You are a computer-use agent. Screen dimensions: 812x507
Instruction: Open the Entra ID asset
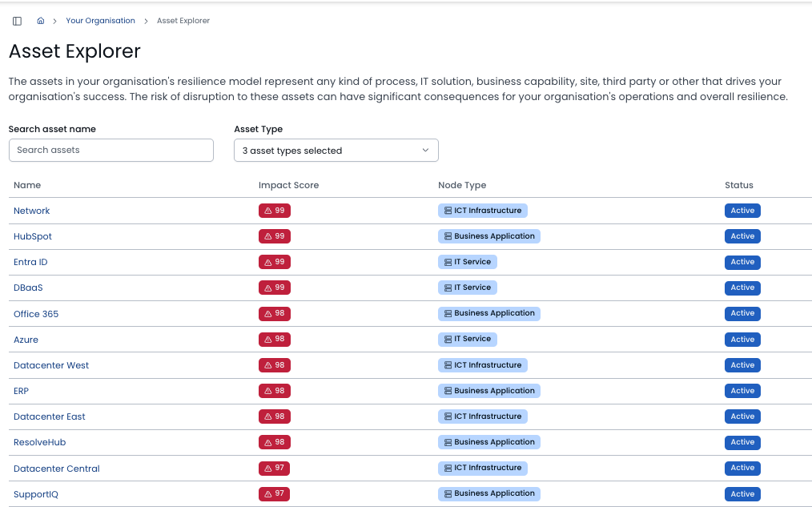30,262
